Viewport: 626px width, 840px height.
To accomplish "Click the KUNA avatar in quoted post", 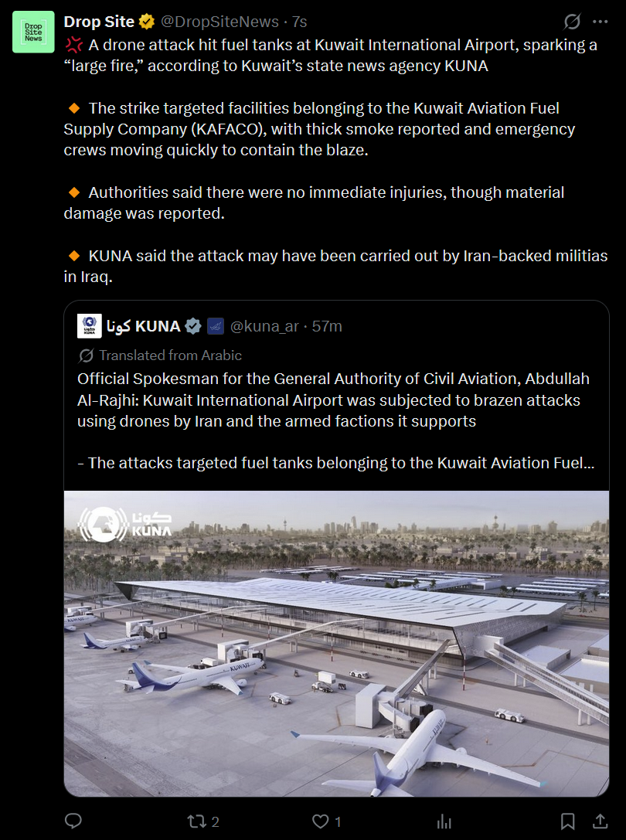I will [89, 325].
